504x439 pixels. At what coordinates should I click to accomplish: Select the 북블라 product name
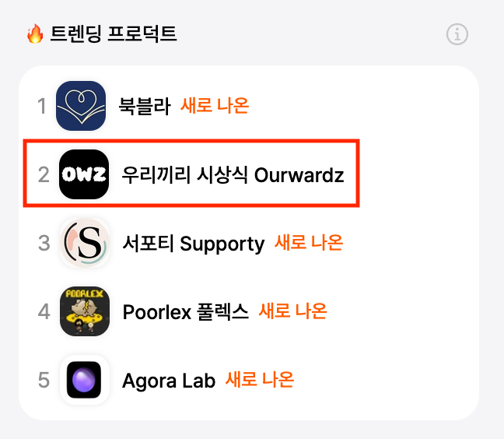(x=145, y=106)
